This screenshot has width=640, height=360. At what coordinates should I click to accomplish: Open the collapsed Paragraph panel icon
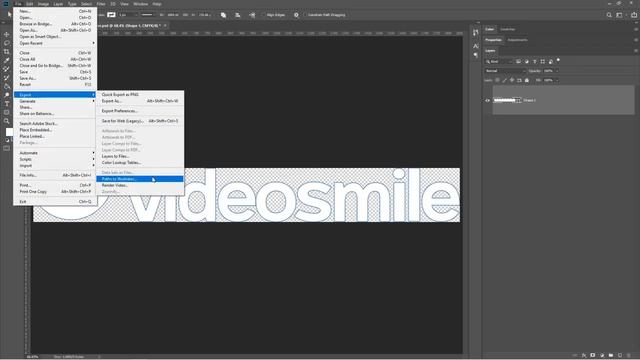[476, 55]
